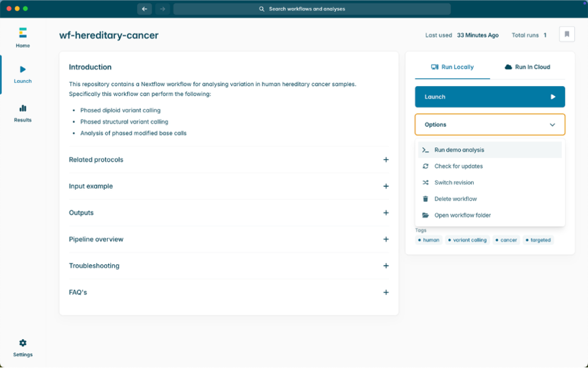Click the '33 Minutes Ago' last used value
Image resolution: width=588 pixels, height=368 pixels.
click(x=478, y=35)
